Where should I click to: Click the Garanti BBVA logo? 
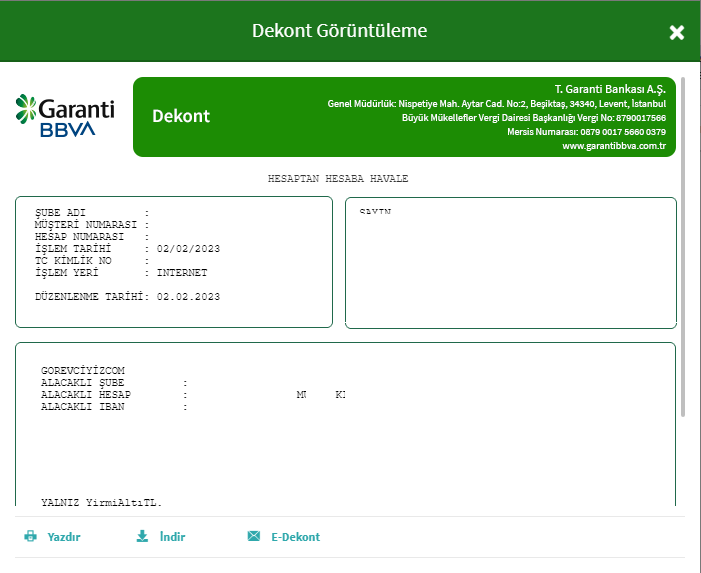click(x=65, y=115)
